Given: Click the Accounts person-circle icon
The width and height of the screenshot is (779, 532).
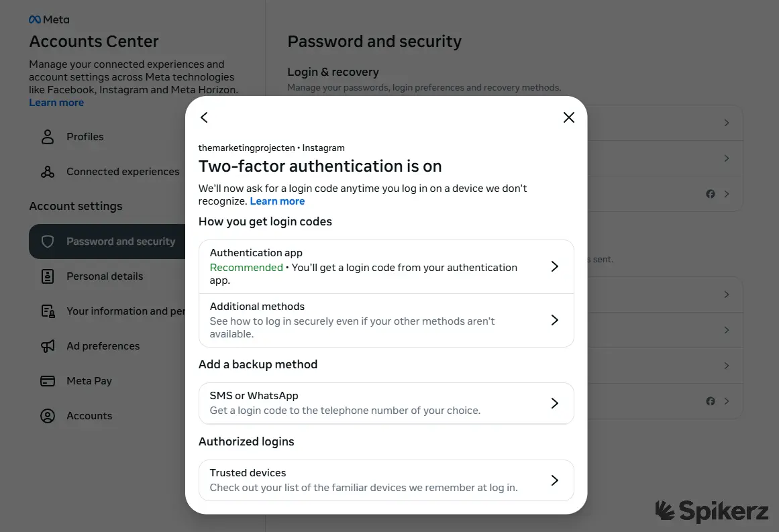Looking at the screenshot, I should tap(47, 415).
